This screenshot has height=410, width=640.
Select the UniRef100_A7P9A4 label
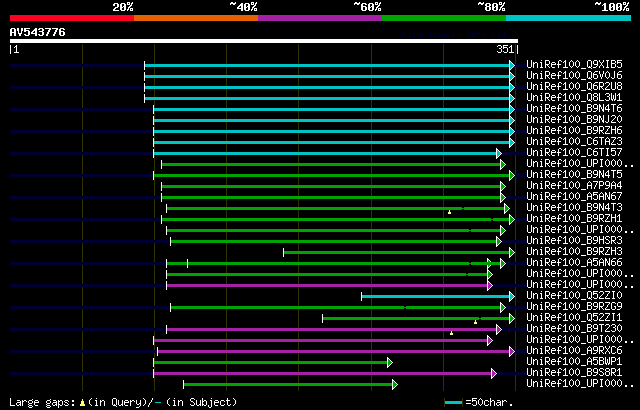(574, 186)
